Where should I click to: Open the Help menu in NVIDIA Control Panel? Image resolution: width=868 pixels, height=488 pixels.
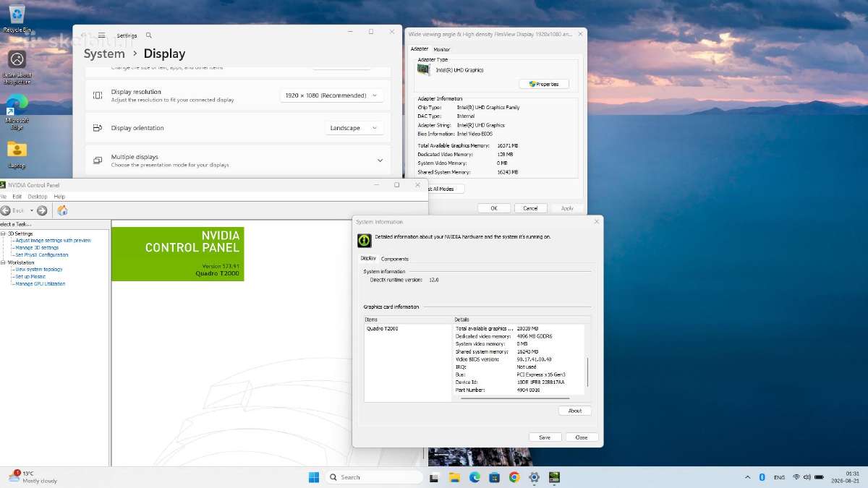[59, 197]
